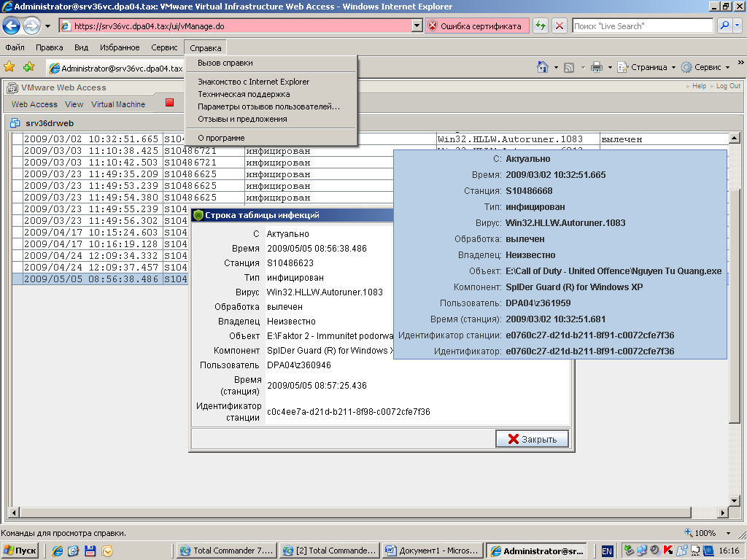Click the Пуск Start button
Image resolution: width=747 pixels, height=560 pixels.
click(20, 551)
